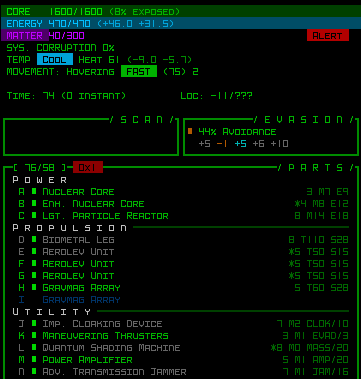Click the Fast movement speed badge

click(x=139, y=72)
